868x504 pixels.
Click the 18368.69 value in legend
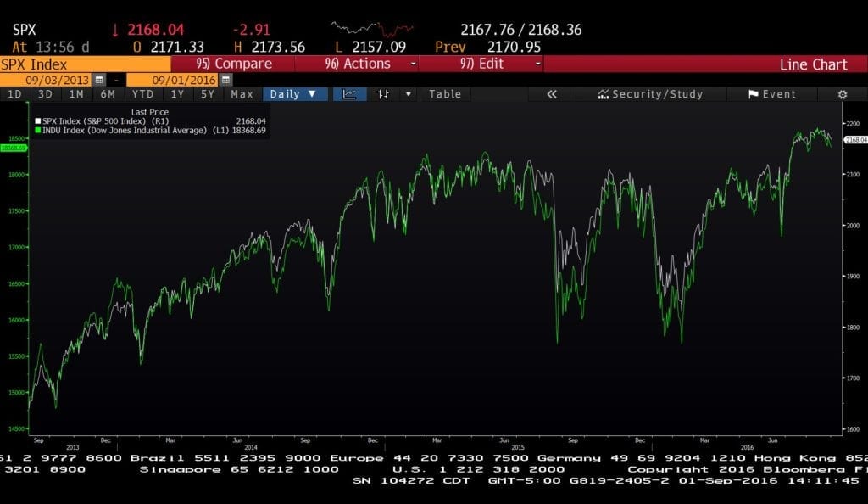[x=248, y=130]
